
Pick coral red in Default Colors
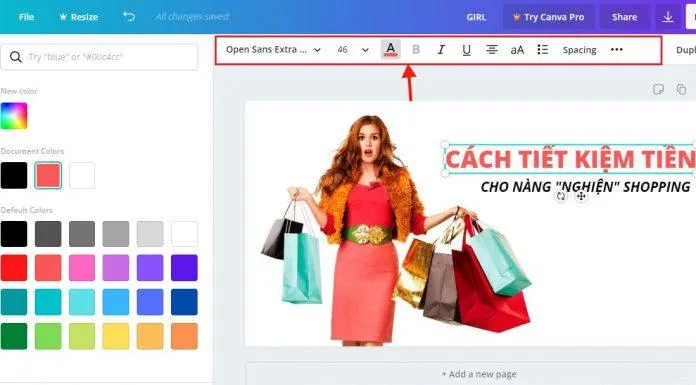(x=48, y=268)
